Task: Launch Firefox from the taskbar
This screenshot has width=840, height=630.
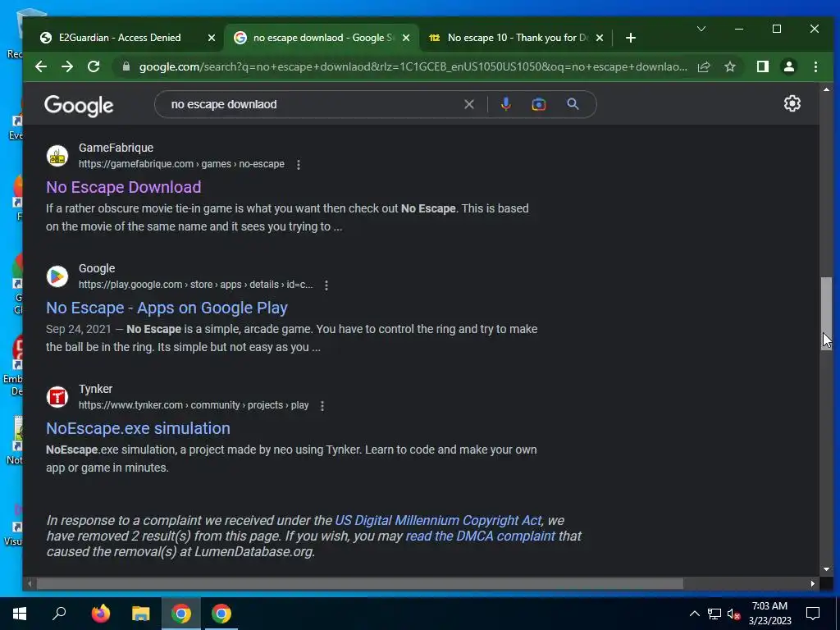Action: click(x=100, y=614)
